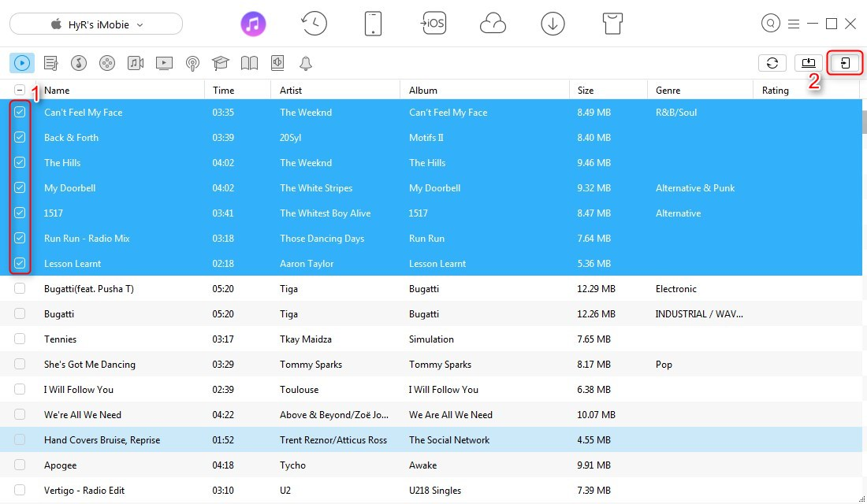Check the Bugatti(feat. Pusha T) checkbox
867x504 pixels.
click(x=20, y=288)
